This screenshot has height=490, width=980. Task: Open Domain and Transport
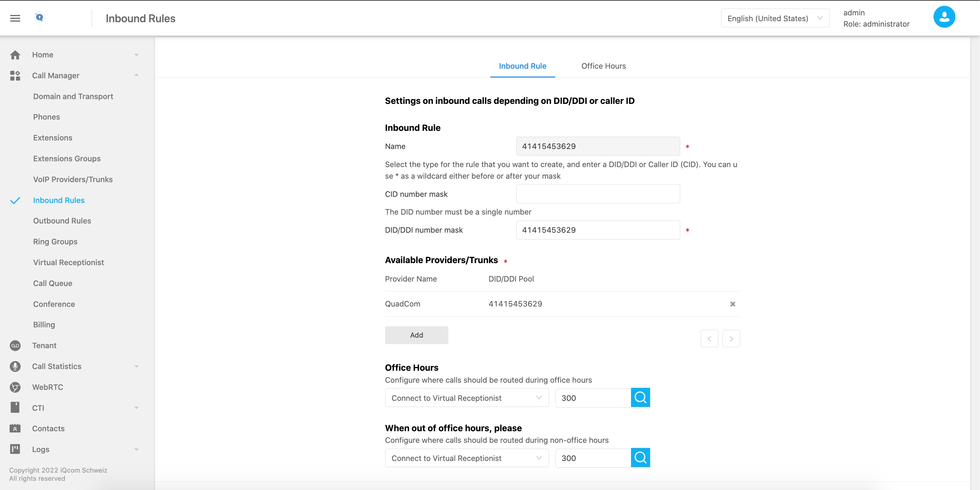73,96
